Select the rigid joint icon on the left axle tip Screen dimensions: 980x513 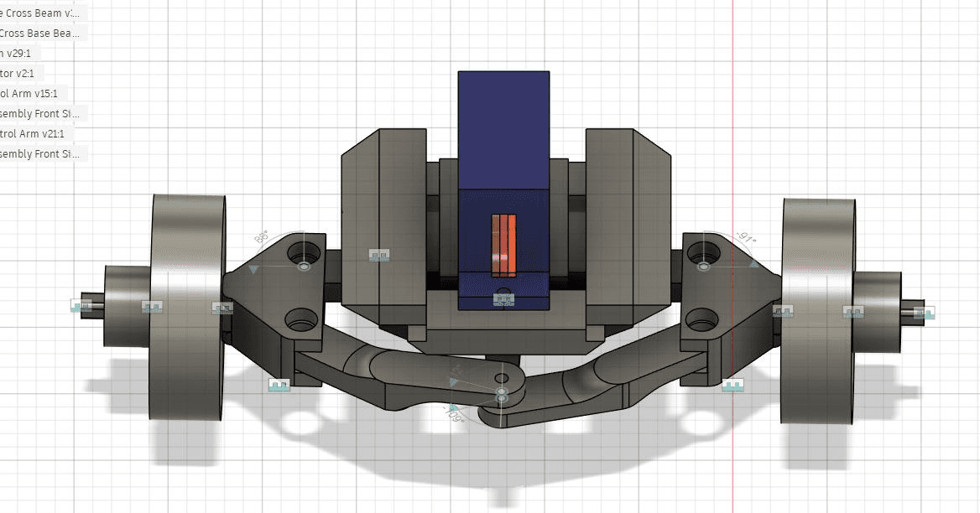(82, 305)
